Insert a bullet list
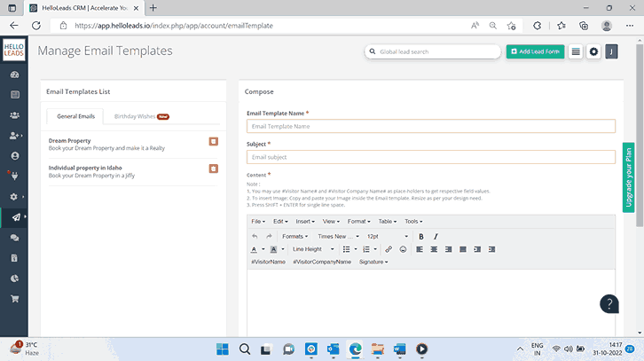Viewport: 644px width, 361px height. tap(347, 249)
